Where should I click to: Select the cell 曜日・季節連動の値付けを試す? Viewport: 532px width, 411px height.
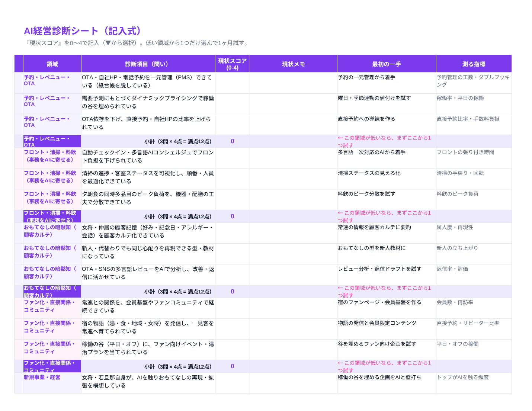pyautogui.click(x=387, y=103)
